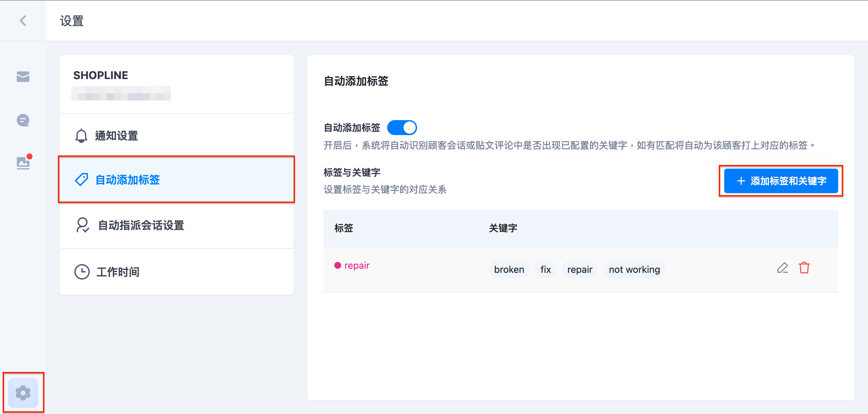Open the posts icon with red dot

pyautogui.click(x=24, y=162)
